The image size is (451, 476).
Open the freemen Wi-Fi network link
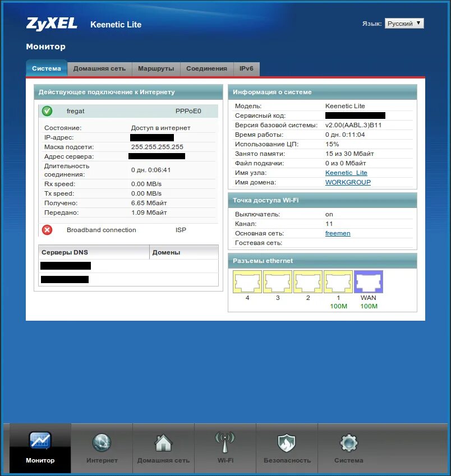338,233
